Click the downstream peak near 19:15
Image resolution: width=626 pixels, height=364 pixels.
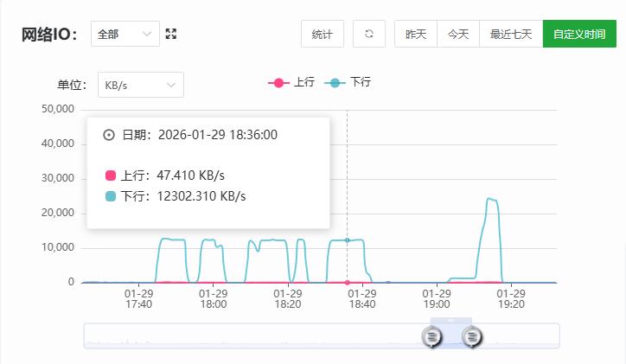489,198
